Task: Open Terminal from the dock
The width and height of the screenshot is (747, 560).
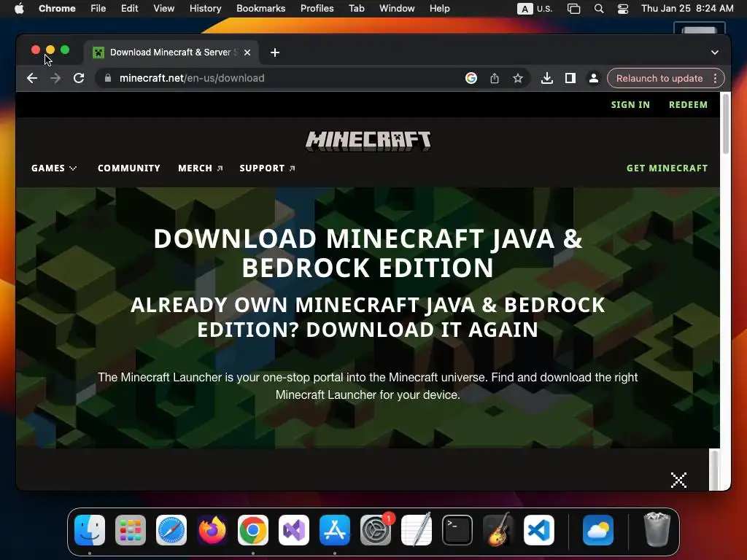Action: tap(457, 530)
